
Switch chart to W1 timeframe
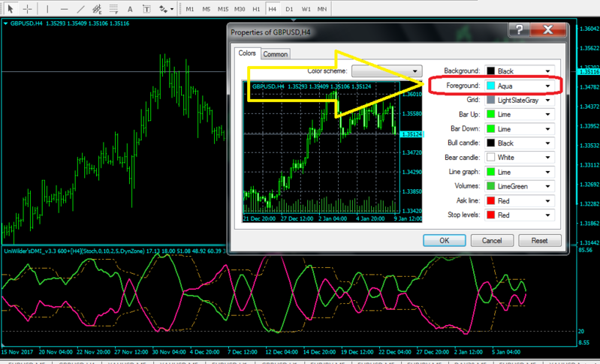306,8
